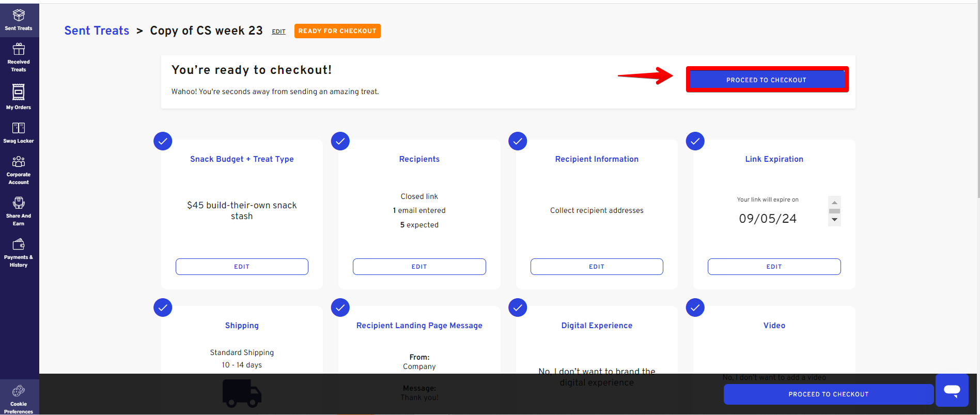The height and width of the screenshot is (415, 980).
Task: Click the Recipients card checkmark
Action: coord(340,141)
